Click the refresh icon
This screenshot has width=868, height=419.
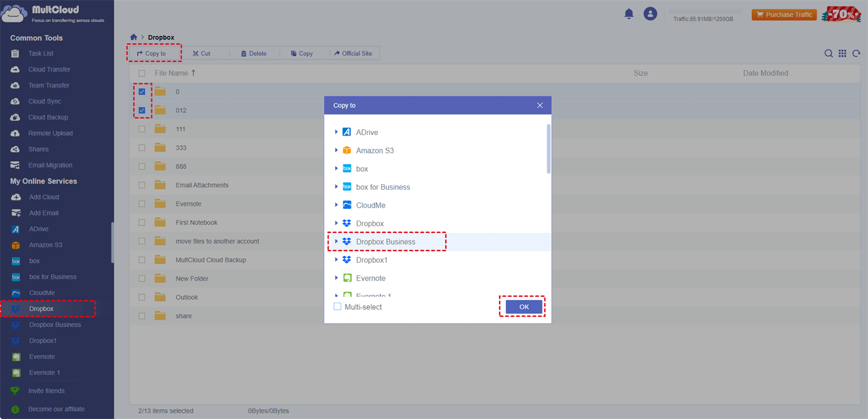coord(856,54)
